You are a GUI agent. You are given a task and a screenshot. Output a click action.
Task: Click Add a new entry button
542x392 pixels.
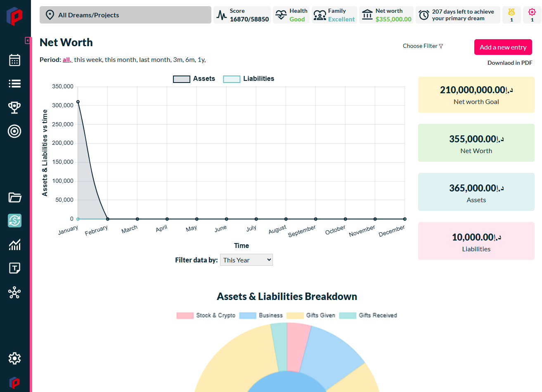click(503, 47)
